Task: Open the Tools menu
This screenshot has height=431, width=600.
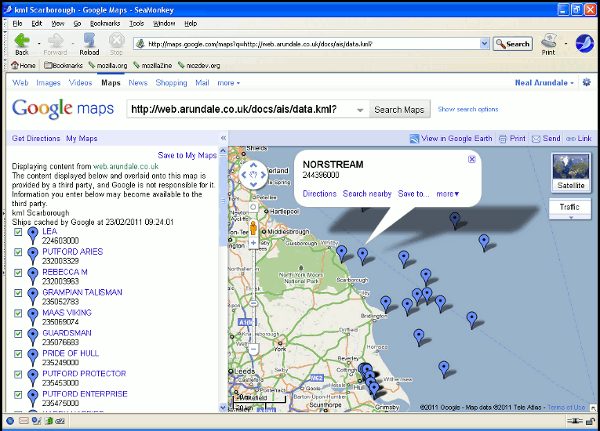Action: [x=136, y=23]
